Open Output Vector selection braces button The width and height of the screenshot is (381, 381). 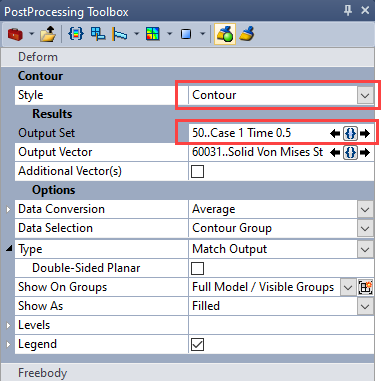[350, 153]
